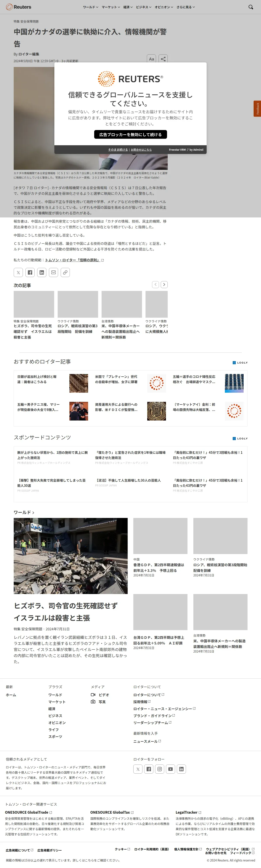Image resolution: width=261 pixels, height=868 pixels.
Task: Click 個人情報保護方針 footer link
Action: [188, 849]
